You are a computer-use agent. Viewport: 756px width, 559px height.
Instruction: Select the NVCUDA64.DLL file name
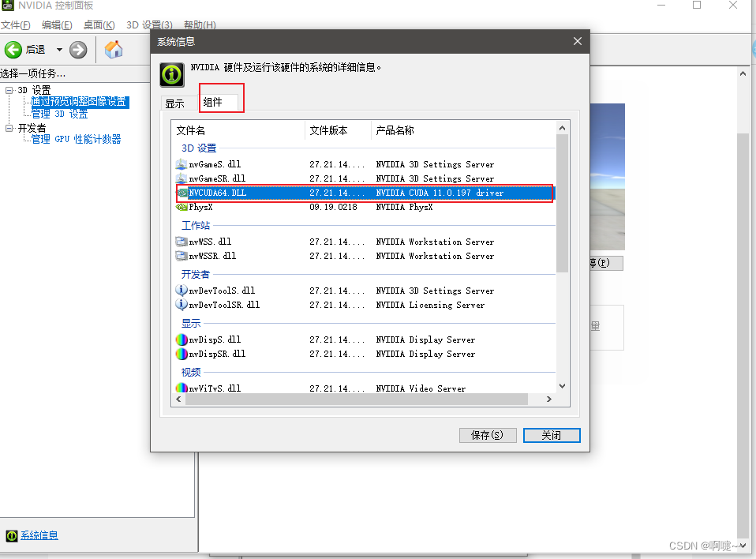(x=218, y=193)
